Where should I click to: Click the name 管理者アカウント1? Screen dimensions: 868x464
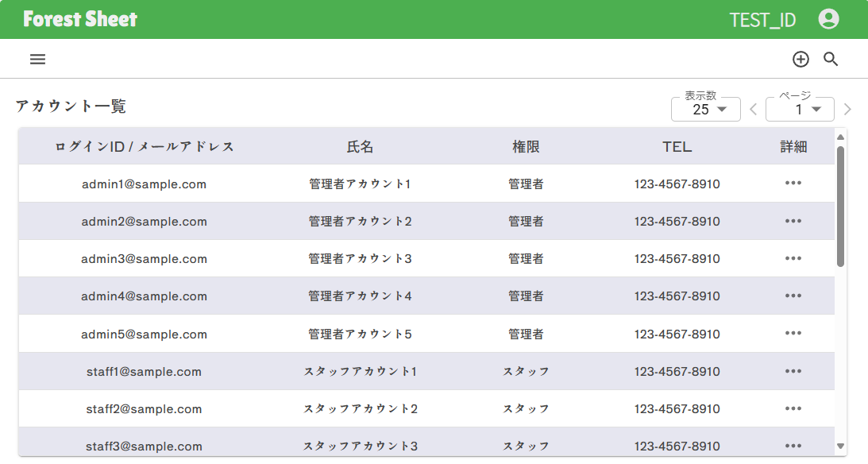click(x=361, y=184)
